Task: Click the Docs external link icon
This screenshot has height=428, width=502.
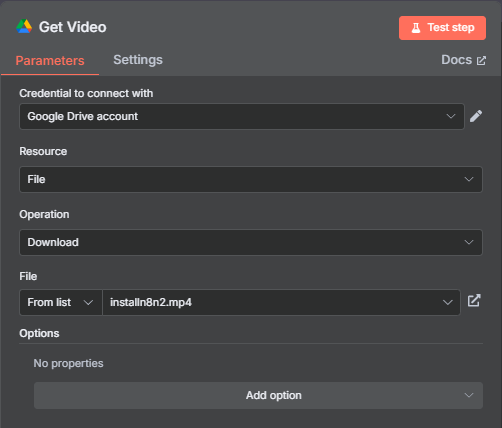Action: point(481,61)
